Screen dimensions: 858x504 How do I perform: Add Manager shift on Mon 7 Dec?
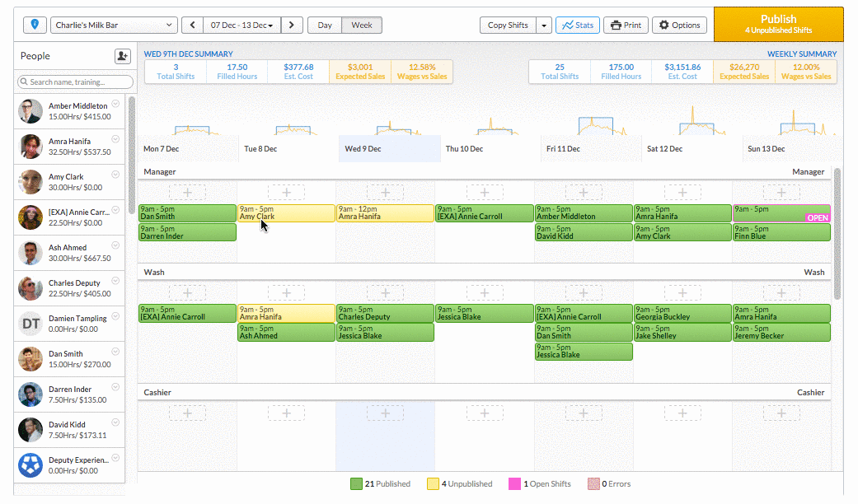tap(187, 192)
